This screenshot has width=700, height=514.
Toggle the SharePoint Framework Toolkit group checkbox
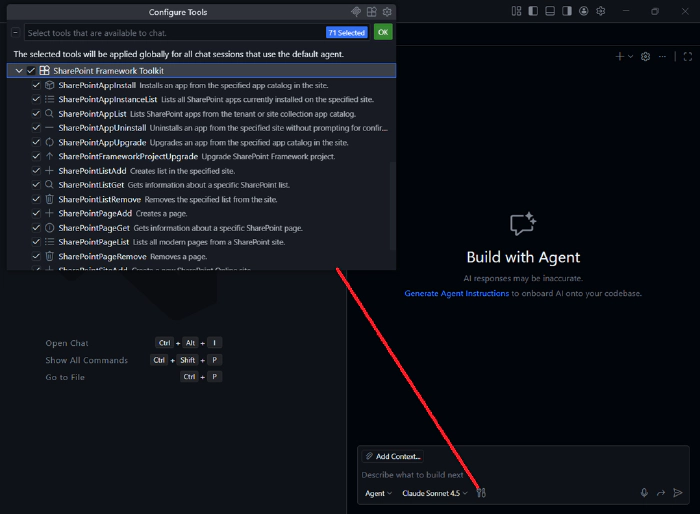31,71
